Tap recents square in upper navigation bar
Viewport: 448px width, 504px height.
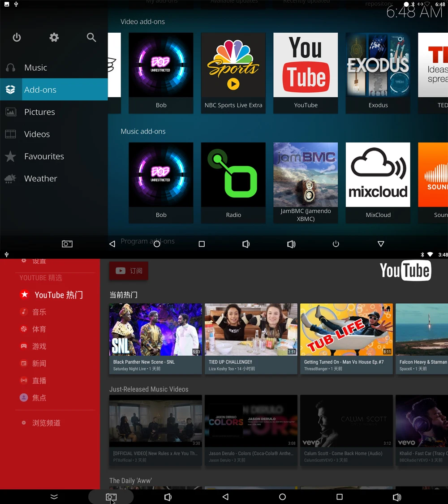[202, 244]
